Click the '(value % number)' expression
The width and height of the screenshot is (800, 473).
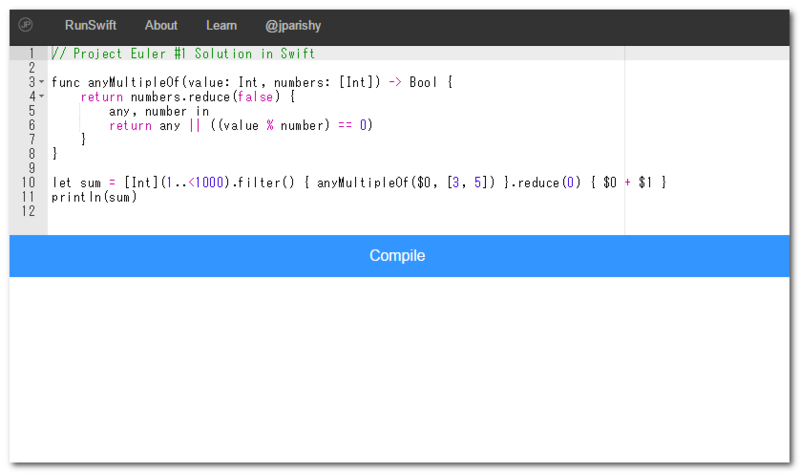point(274,125)
